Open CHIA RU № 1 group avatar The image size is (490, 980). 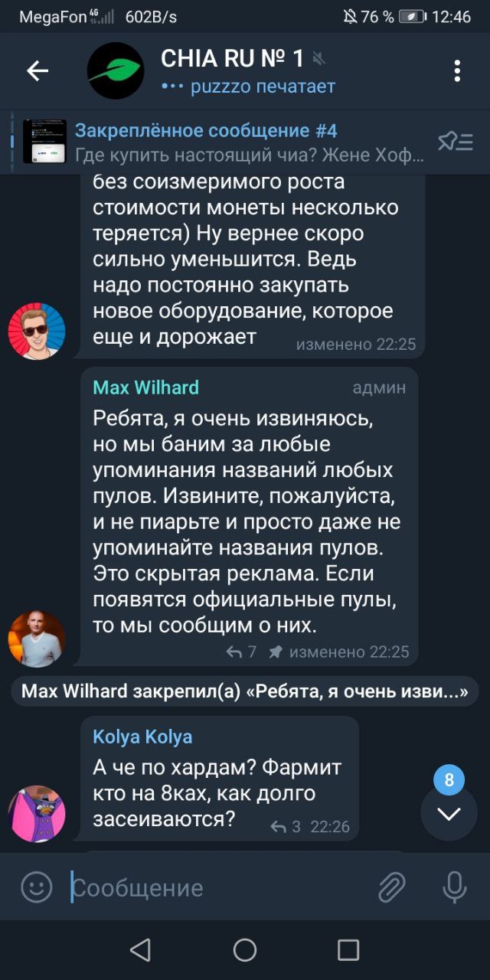point(115,71)
